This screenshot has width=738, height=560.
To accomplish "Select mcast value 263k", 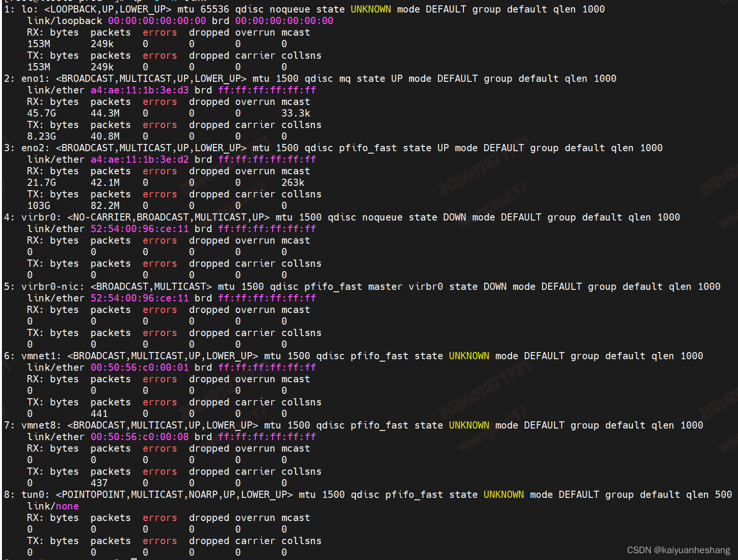I will [x=293, y=182].
